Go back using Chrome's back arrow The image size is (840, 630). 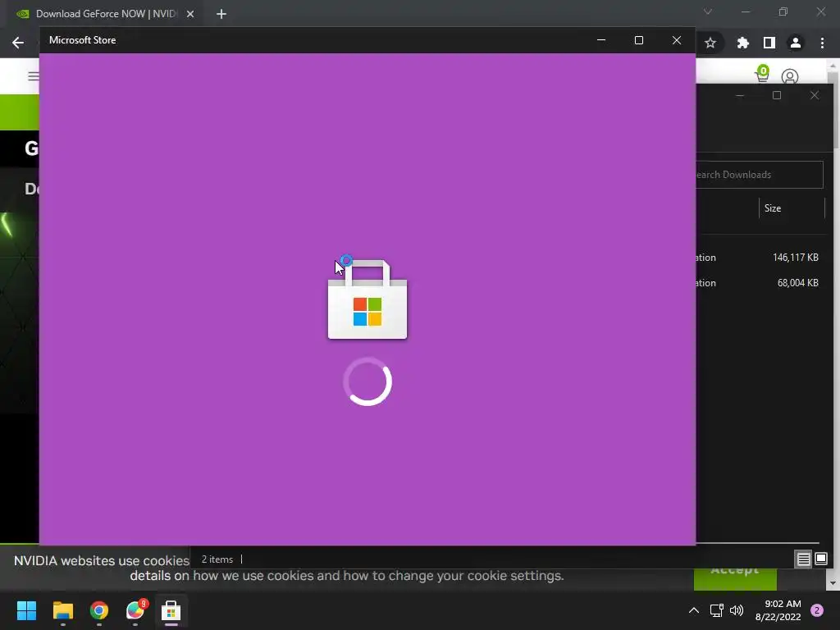(18, 43)
